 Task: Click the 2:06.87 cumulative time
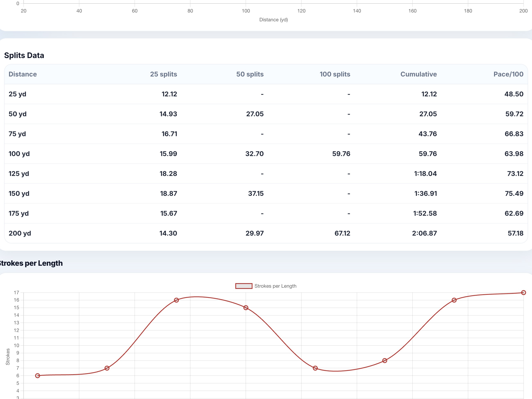coord(425,233)
